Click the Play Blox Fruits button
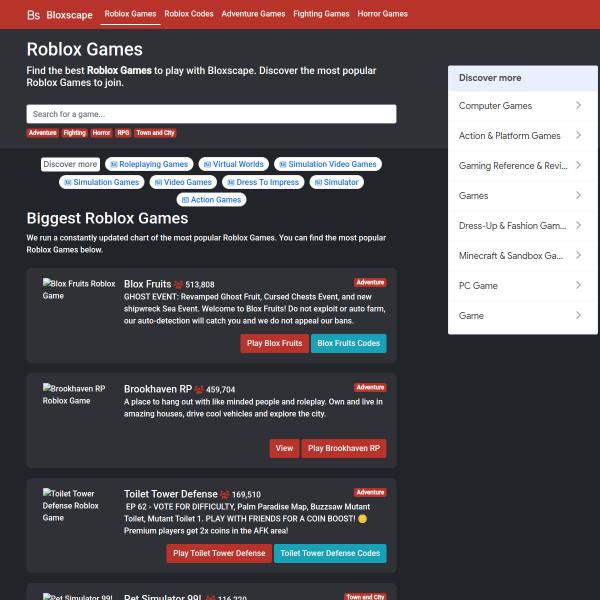 [x=274, y=343]
